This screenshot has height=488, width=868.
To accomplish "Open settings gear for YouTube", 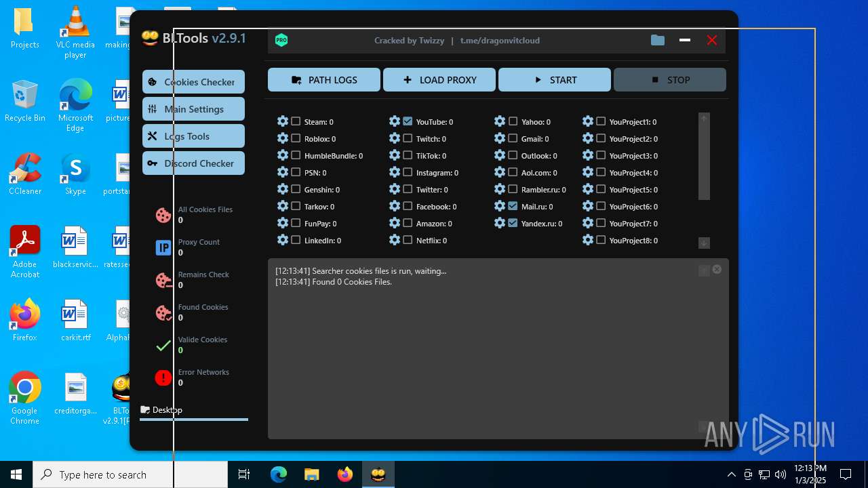I will coord(395,121).
